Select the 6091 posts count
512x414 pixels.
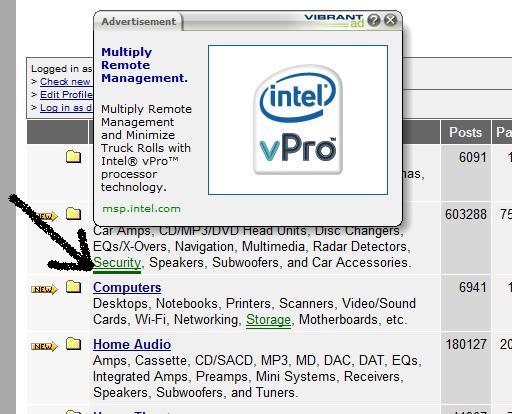[x=473, y=157]
